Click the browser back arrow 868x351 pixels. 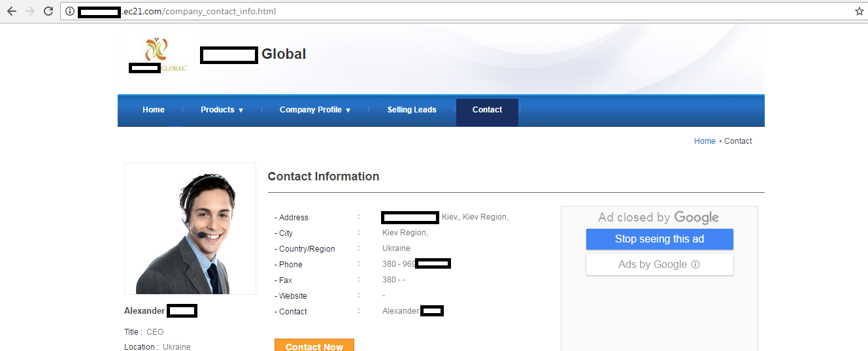[x=11, y=11]
